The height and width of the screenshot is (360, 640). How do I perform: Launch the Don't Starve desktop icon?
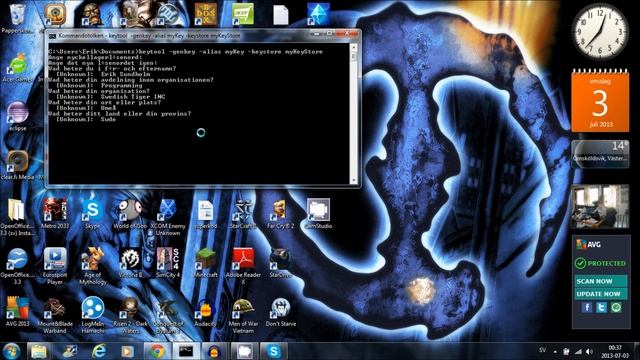coord(281,311)
